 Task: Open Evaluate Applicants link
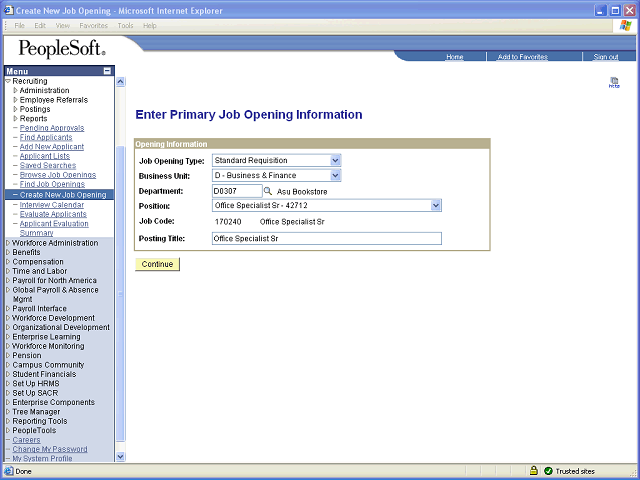coord(53,214)
